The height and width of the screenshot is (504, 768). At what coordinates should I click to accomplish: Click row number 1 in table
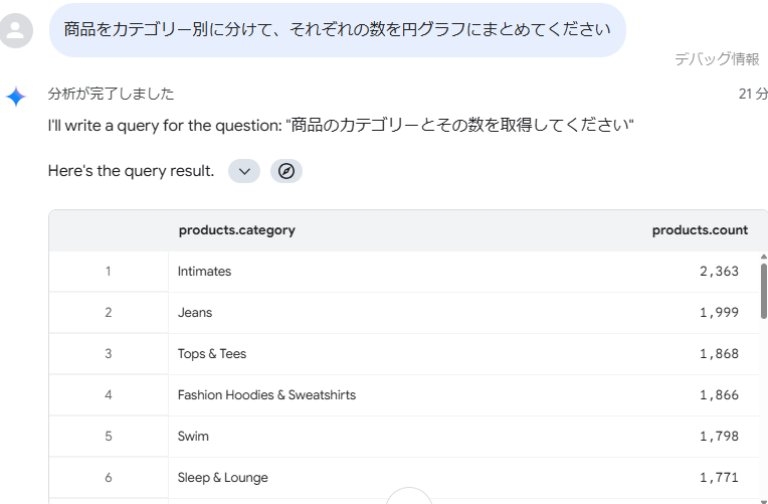108,271
